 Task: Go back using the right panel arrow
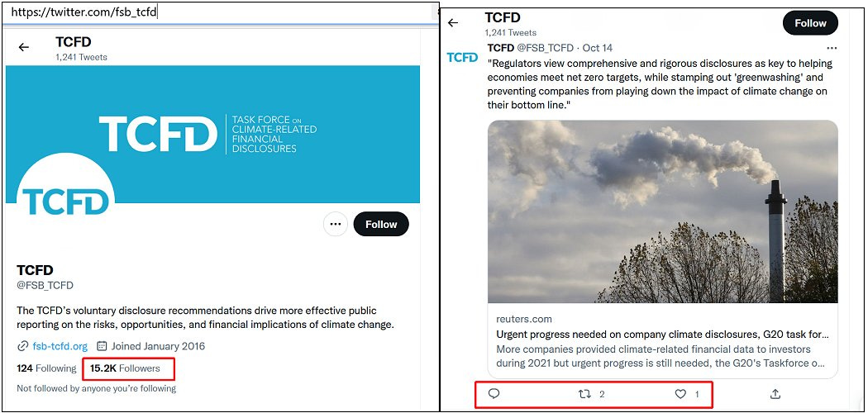(453, 22)
